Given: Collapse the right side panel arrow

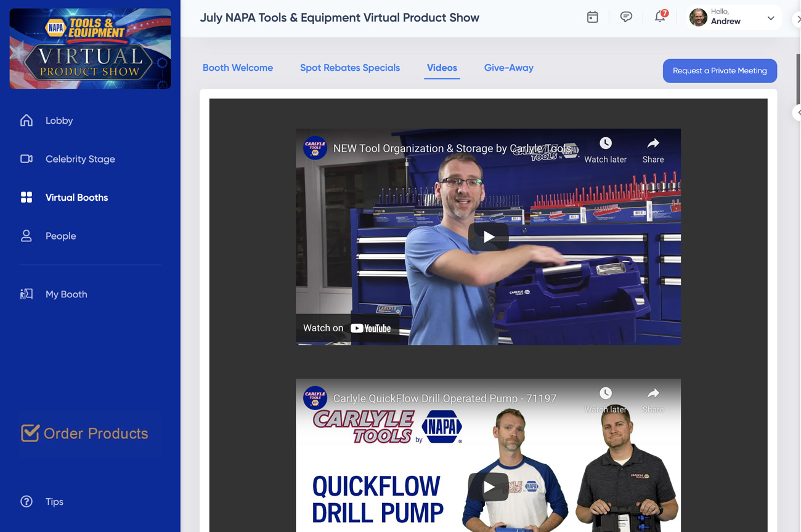Looking at the screenshot, I should click(x=797, y=112).
